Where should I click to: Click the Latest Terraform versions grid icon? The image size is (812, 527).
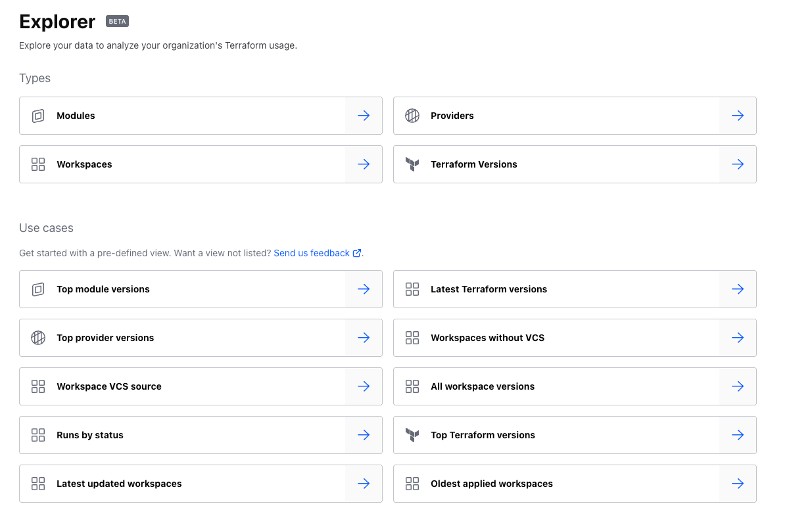(412, 289)
